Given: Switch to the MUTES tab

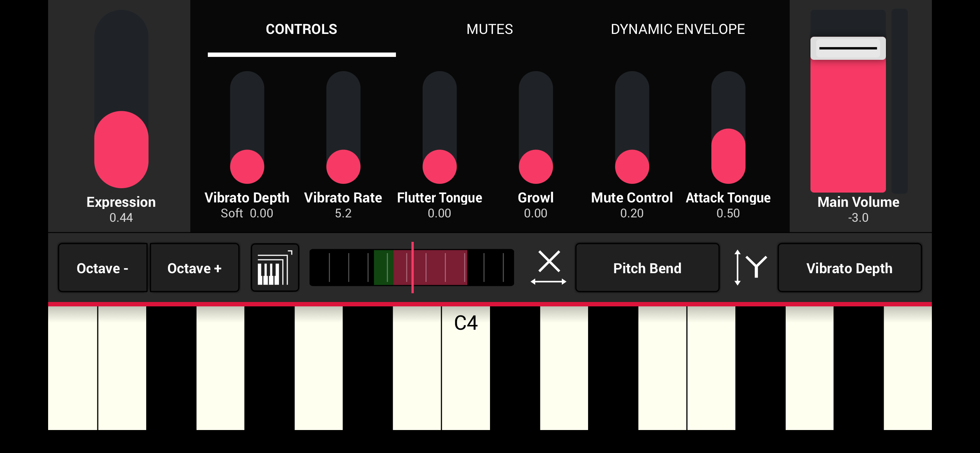Looking at the screenshot, I should [x=490, y=29].
